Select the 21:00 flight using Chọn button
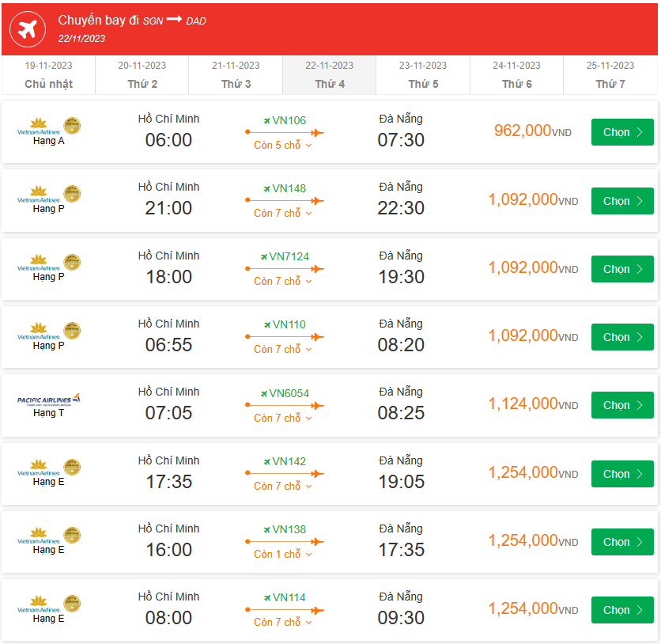Image resolution: width=661 pixels, height=644 pixels. [x=622, y=201]
